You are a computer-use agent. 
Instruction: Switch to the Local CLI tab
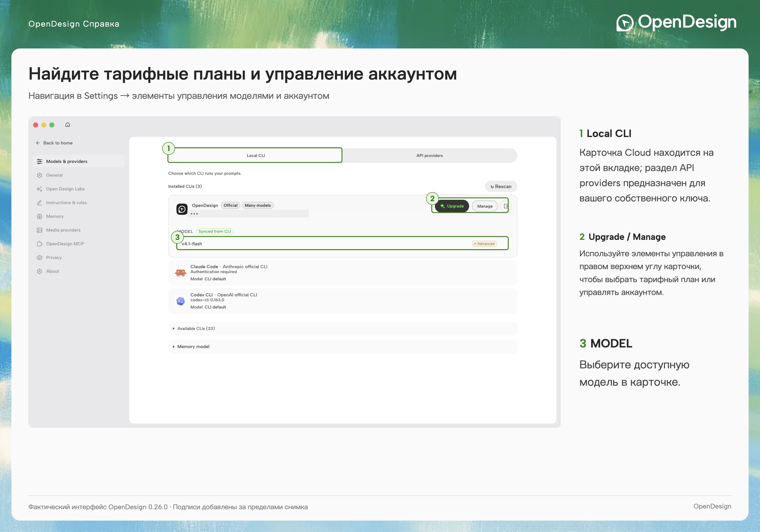tap(256, 156)
